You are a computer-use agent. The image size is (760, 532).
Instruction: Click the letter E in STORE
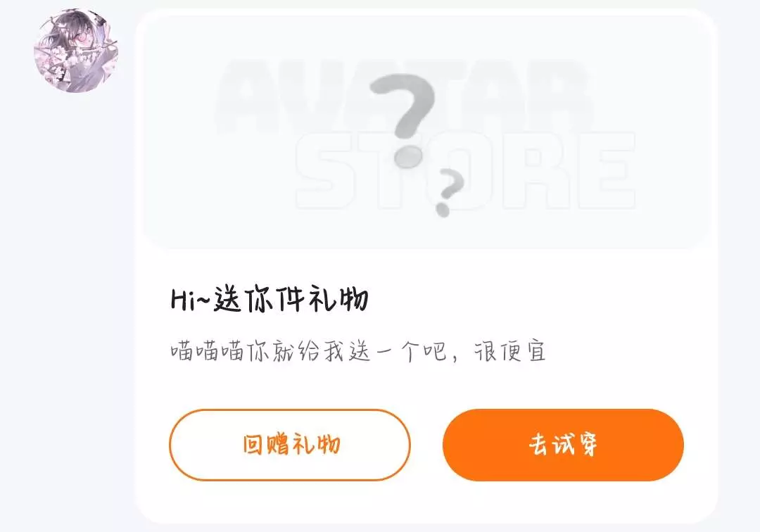[x=607, y=170]
